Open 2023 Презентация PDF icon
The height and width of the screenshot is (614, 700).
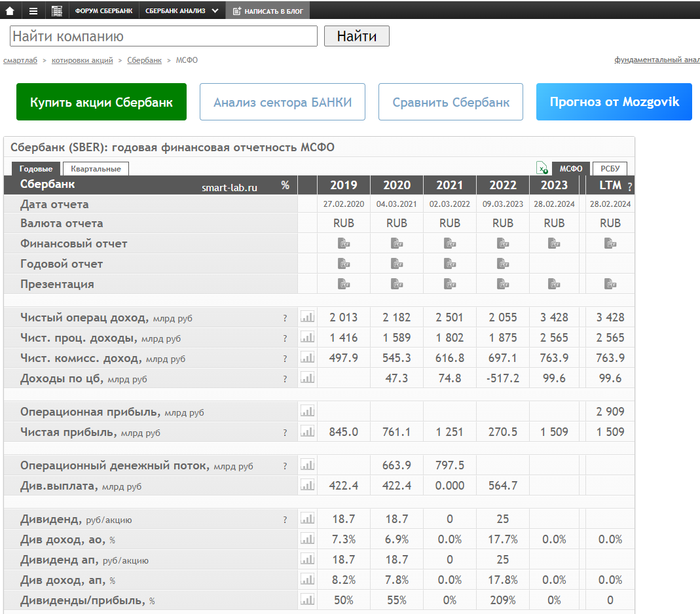point(554,284)
